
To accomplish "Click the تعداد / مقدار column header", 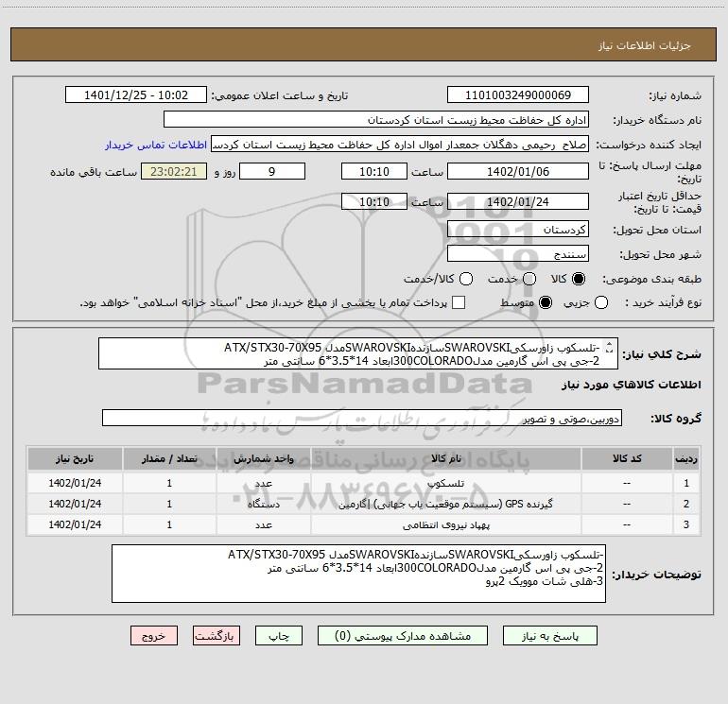I will 169,458.
